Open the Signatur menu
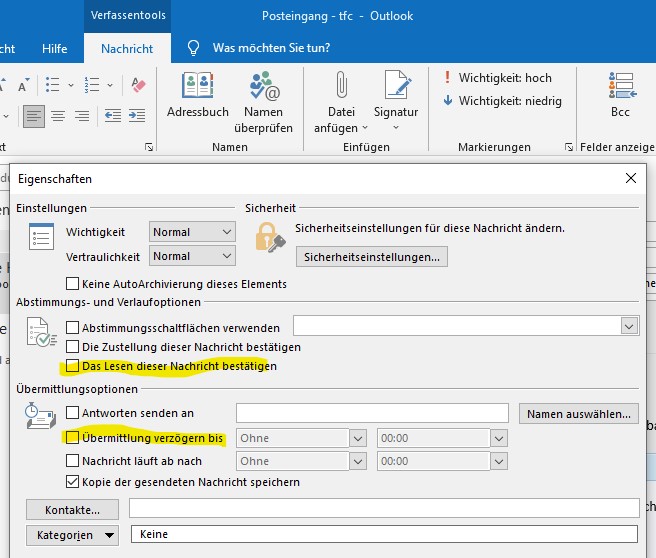 coord(396,101)
